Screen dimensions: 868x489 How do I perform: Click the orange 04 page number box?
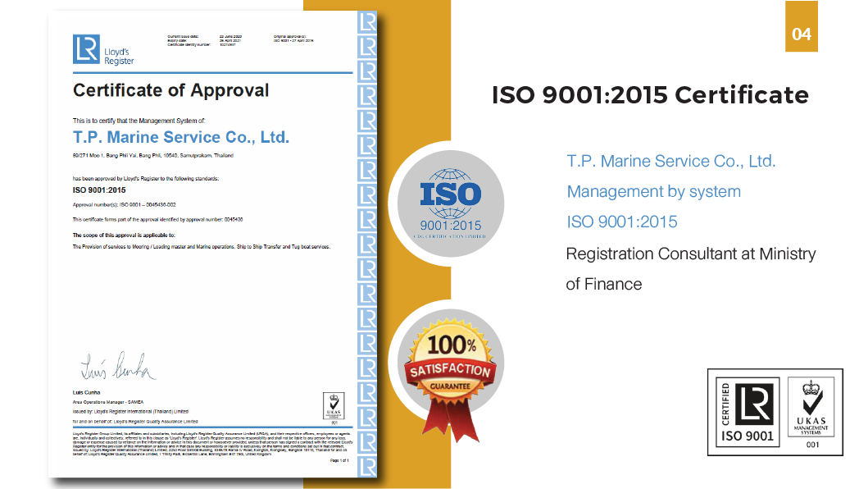tap(801, 34)
